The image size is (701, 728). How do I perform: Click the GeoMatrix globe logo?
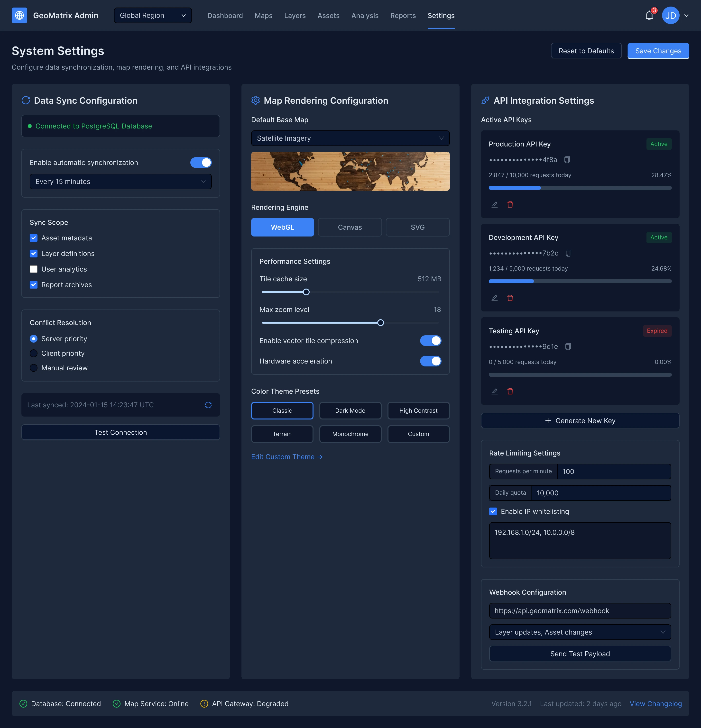(x=19, y=16)
